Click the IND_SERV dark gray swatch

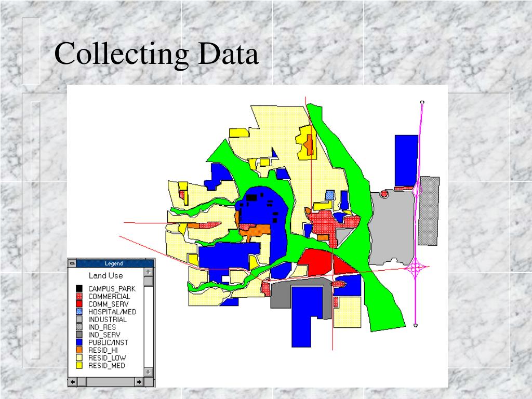coord(79,335)
